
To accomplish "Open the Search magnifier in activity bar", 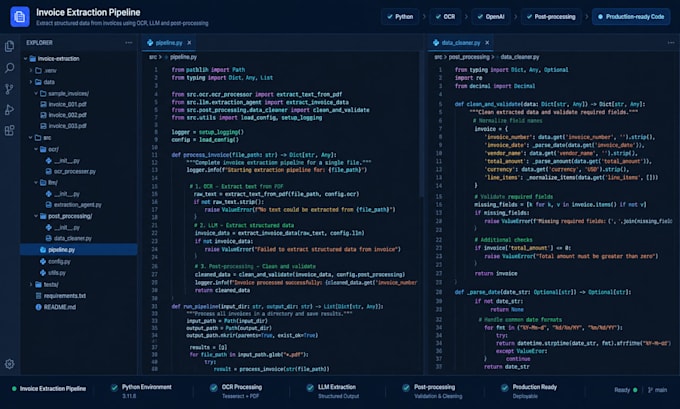I will pyautogui.click(x=9, y=68).
